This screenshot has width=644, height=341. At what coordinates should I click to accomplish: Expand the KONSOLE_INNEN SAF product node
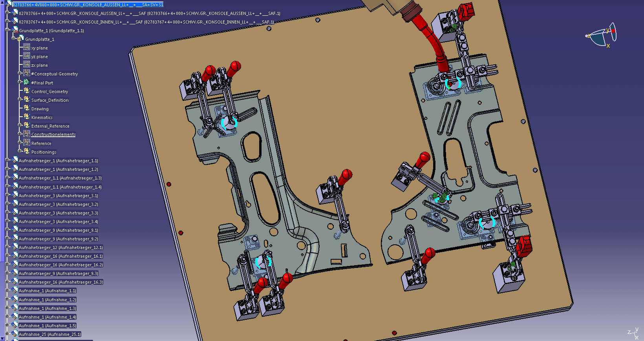click(7, 22)
